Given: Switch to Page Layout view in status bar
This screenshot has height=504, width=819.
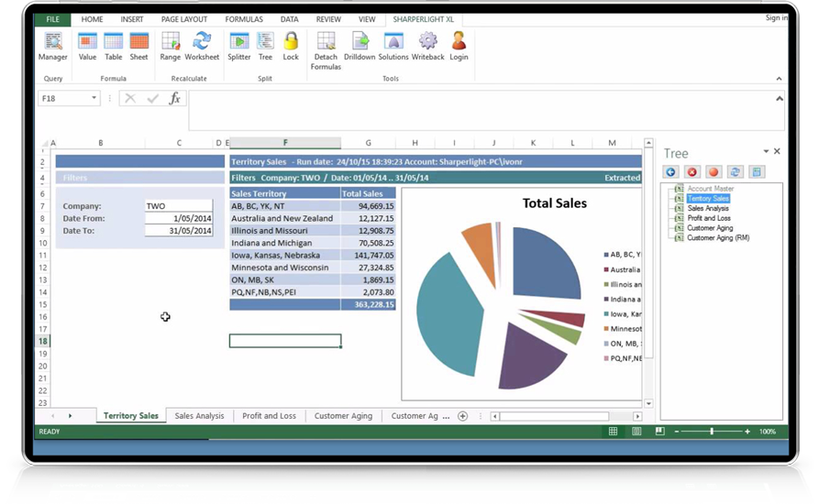Looking at the screenshot, I should pos(636,432).
